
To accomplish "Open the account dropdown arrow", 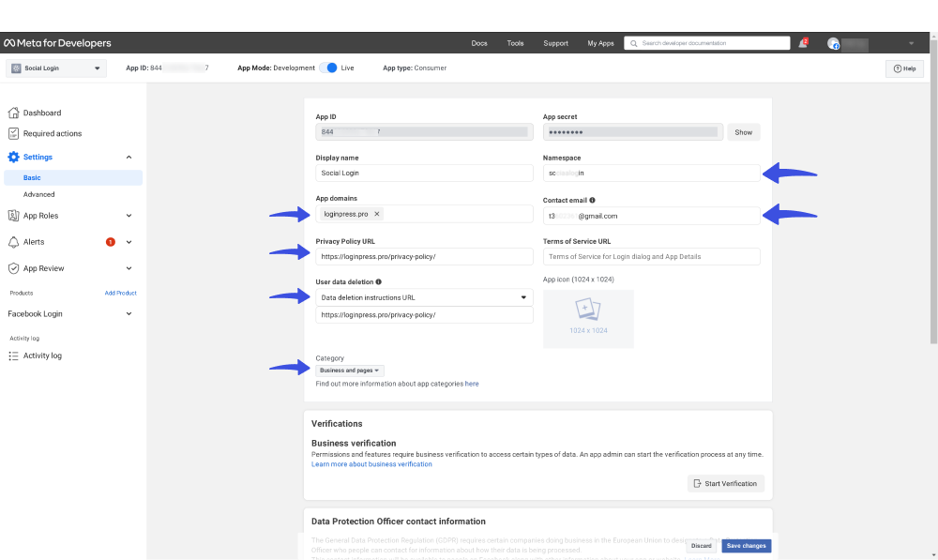I will click(911, 43).
